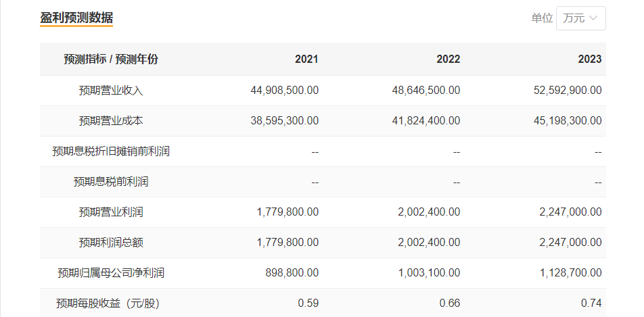Image resolution: width=644 pixels, height=317 pixels.
Task: Click the 预测指标 / 预测年份 header cell
Action: [111, 59]
